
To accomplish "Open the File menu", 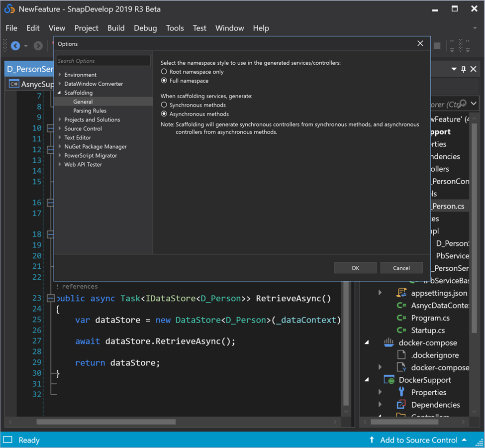I will click(11, 28).
